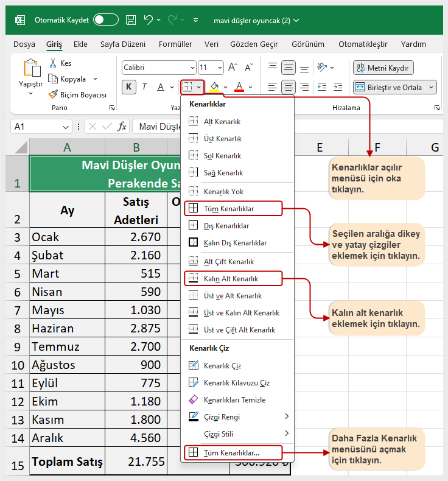Toggle center horizontal alignment

pos(289,87)
